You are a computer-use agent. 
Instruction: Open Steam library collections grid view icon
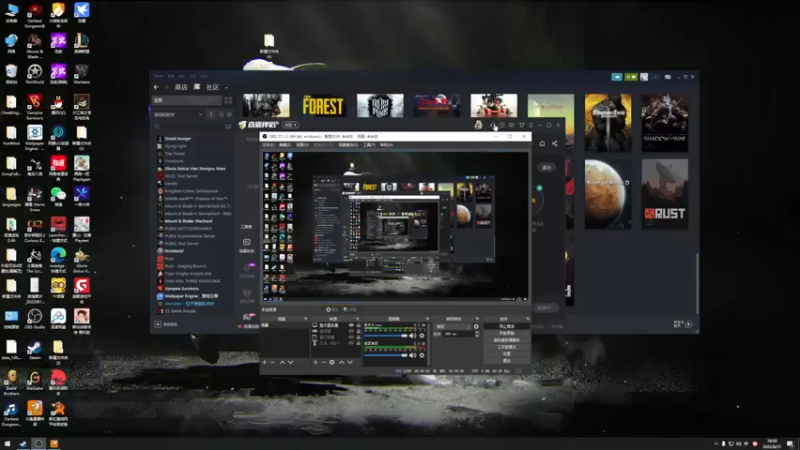coord(228,100)
